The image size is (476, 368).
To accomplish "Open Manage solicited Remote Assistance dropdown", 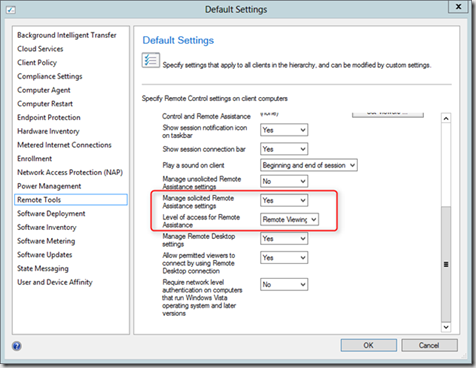I will (x=284, y=200).
